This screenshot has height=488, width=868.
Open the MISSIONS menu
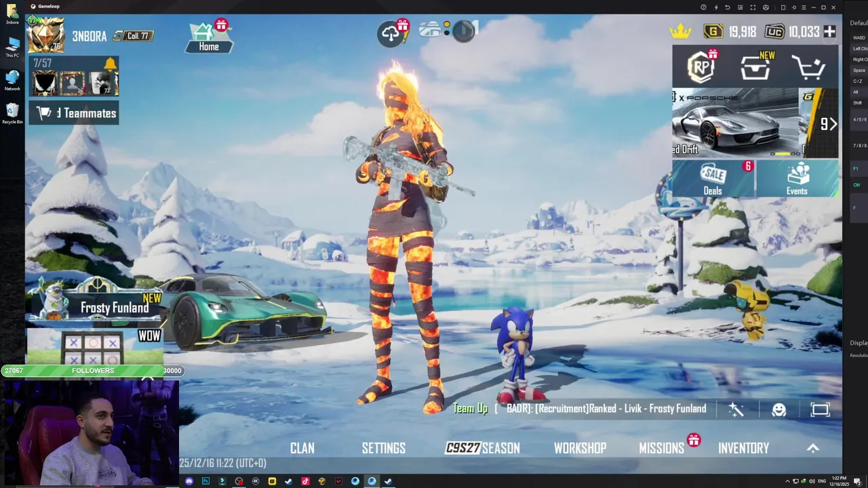(x=662, y=448)
